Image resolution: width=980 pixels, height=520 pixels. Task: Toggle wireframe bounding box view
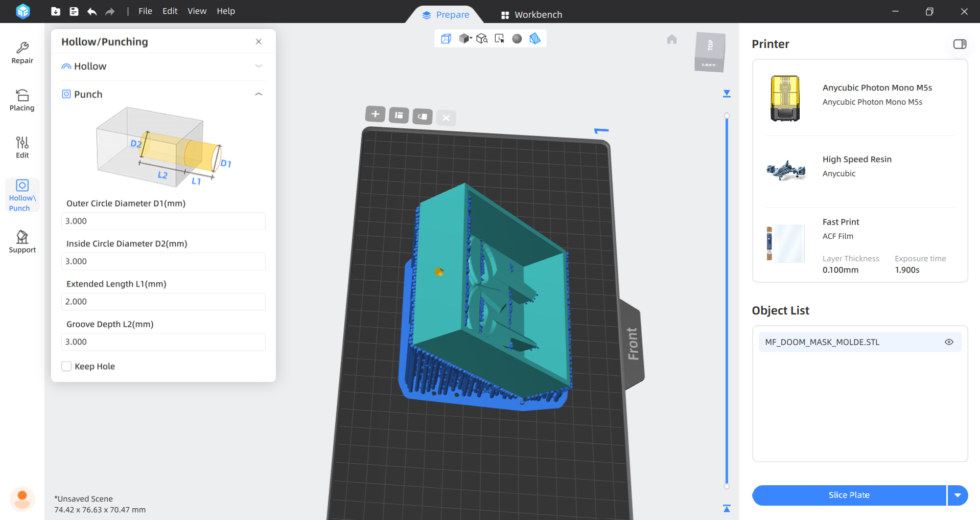click(446, 38)
